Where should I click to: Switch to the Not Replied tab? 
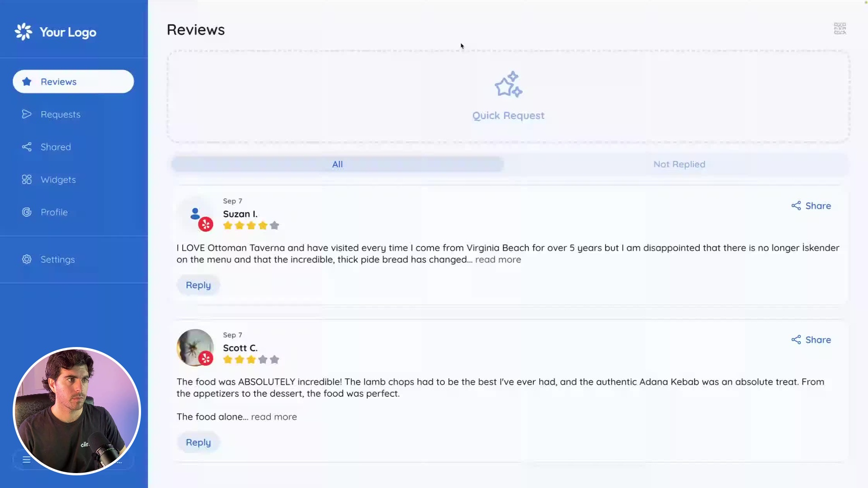tap(679, 164)
